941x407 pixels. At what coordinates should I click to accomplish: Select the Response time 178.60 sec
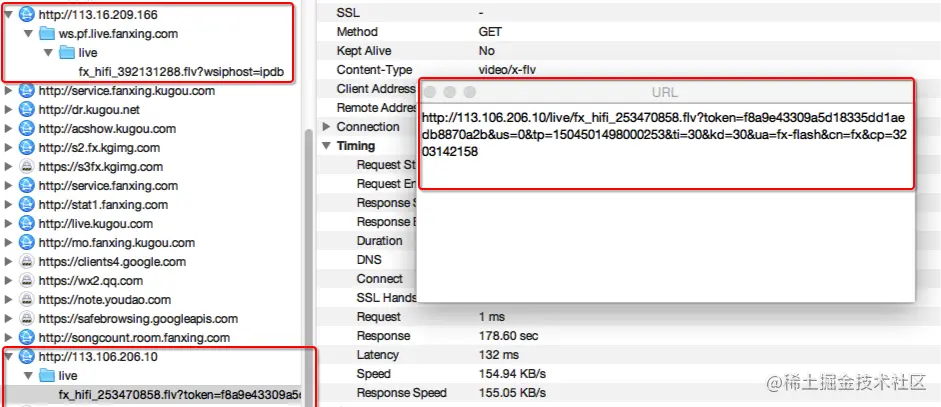coord(508,336)
